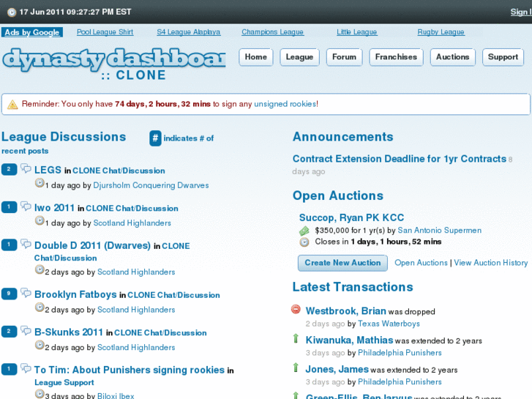The image size is (532, 399).
Task: Click the clock icon under the LEGS thread
Action: click(x=40, y=183)
